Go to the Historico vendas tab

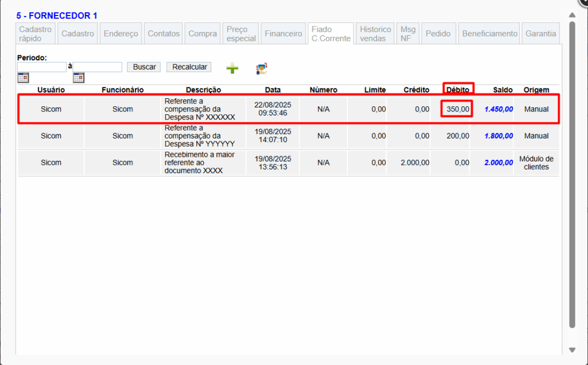coord(376,33)
